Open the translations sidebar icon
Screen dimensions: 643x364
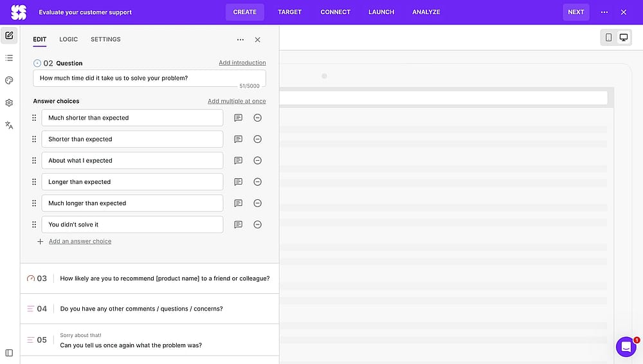point(9,125)
